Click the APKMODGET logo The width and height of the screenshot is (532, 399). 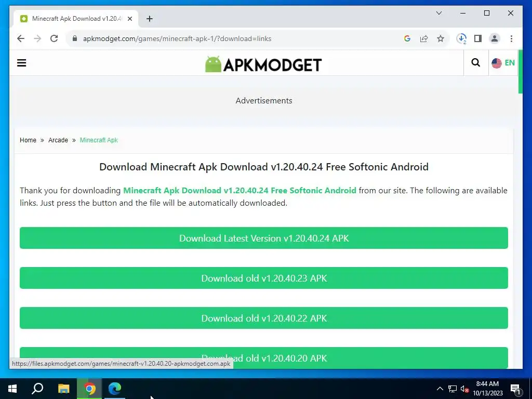(x=263, y=64)
